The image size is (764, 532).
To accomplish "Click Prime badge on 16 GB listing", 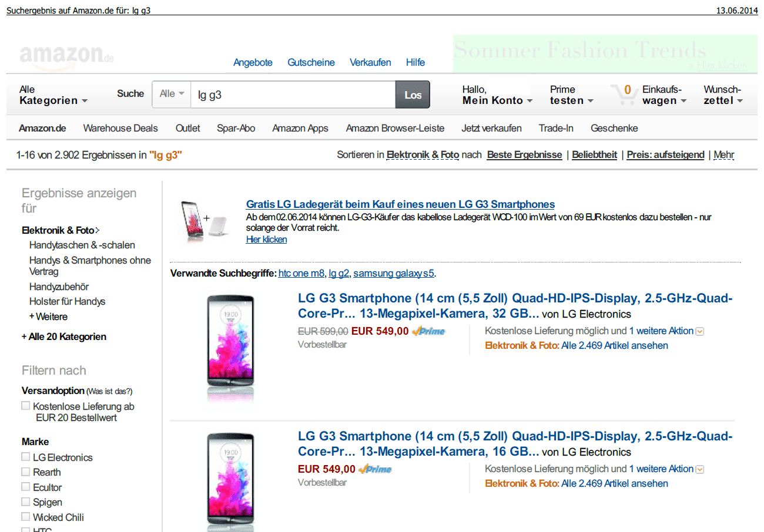I will [376, 469].
